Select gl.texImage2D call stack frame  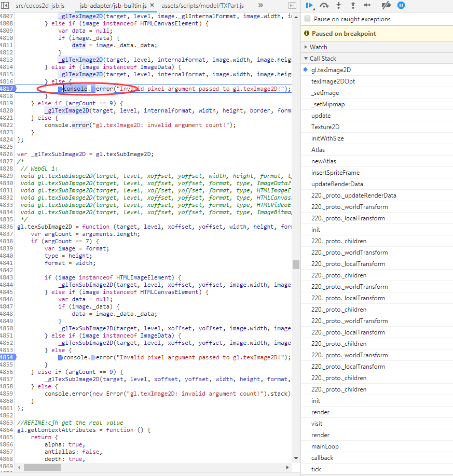[x=377, y=70]
